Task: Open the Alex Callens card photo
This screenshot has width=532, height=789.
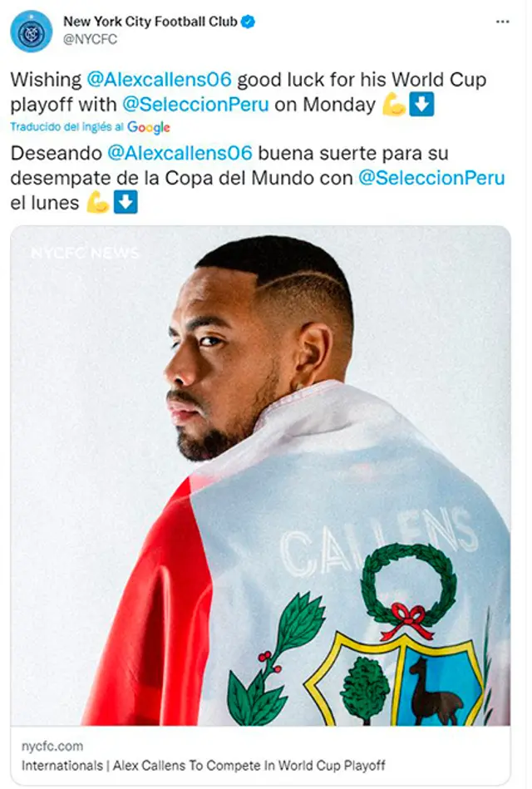Action: pyautogui.click(x=261, y=476)
